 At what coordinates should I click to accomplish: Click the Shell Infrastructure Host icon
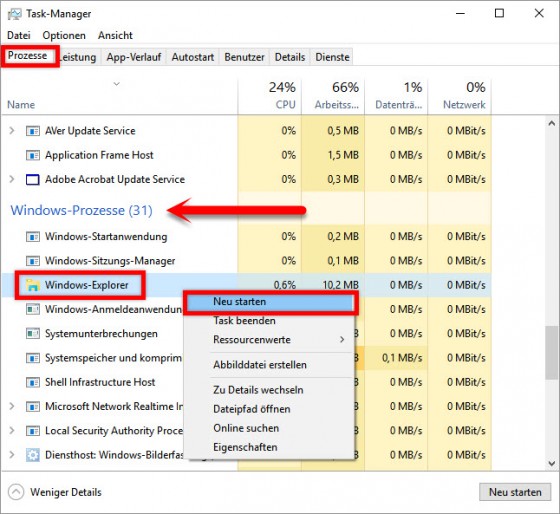pos(33,382)
